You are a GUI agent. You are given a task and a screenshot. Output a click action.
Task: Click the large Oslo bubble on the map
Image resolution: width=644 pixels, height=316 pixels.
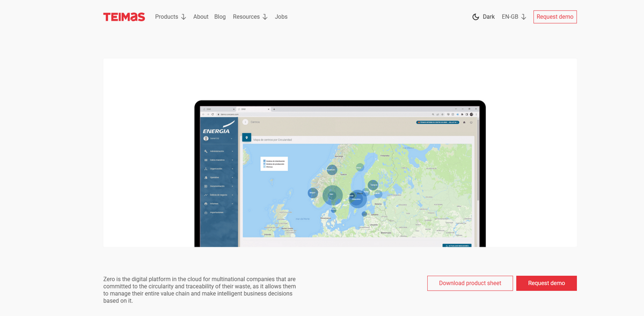pyautogui.click(x=332, y=195)
